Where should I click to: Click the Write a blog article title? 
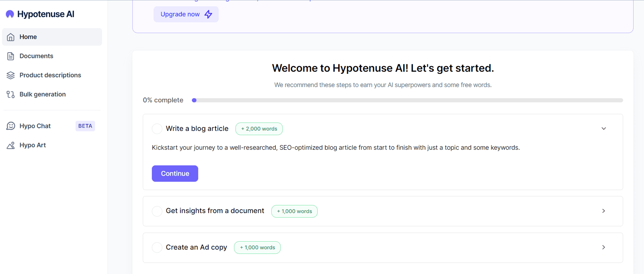click(x=197, y=129)
